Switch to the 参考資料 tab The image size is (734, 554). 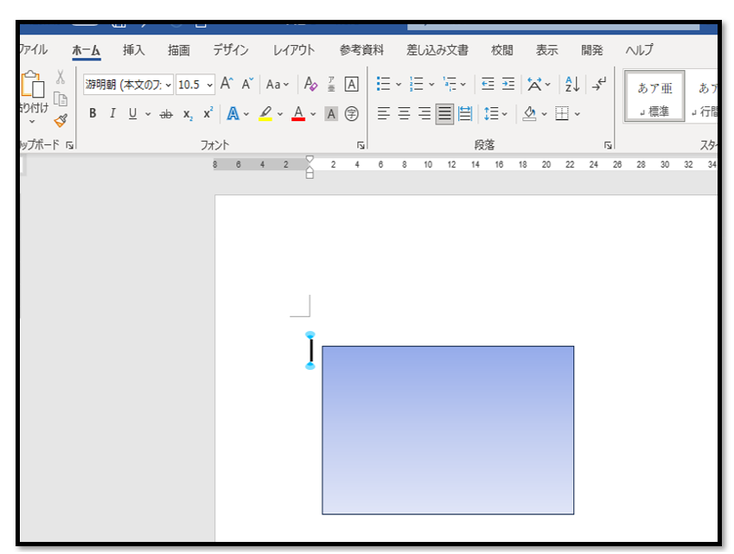pyautogui.click(x=362, y=50)
